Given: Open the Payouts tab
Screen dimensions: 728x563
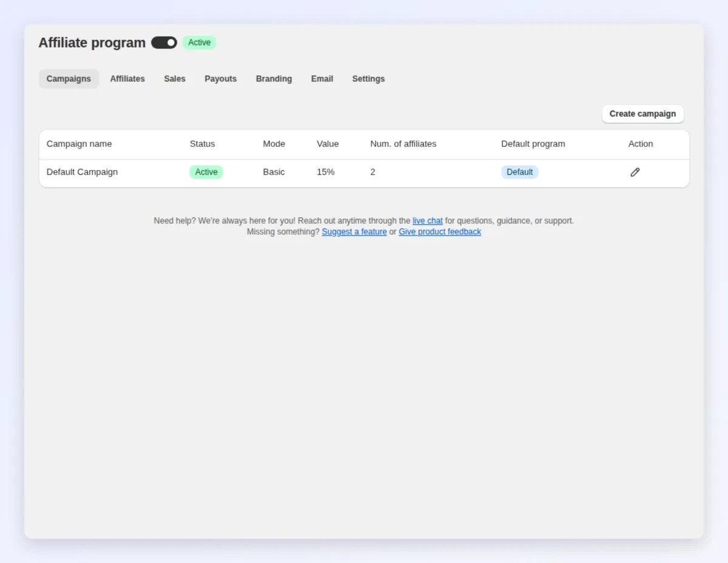Looking at the screenshot, I should (221, 79).
